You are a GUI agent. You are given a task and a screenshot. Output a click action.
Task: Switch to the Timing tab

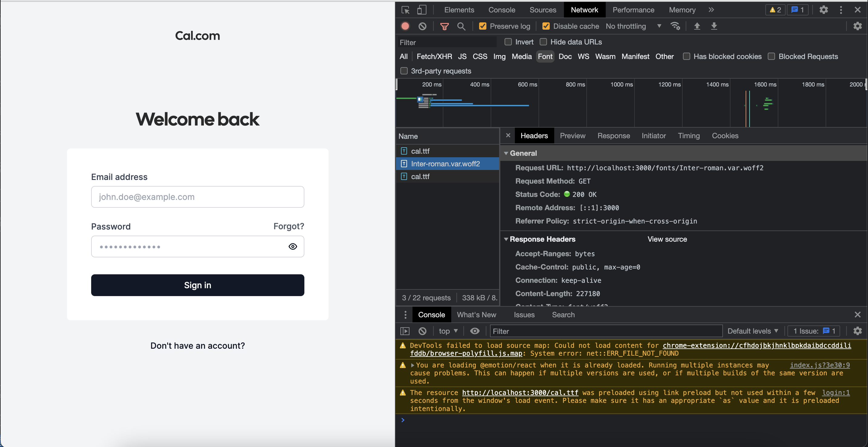click(688, 136)
